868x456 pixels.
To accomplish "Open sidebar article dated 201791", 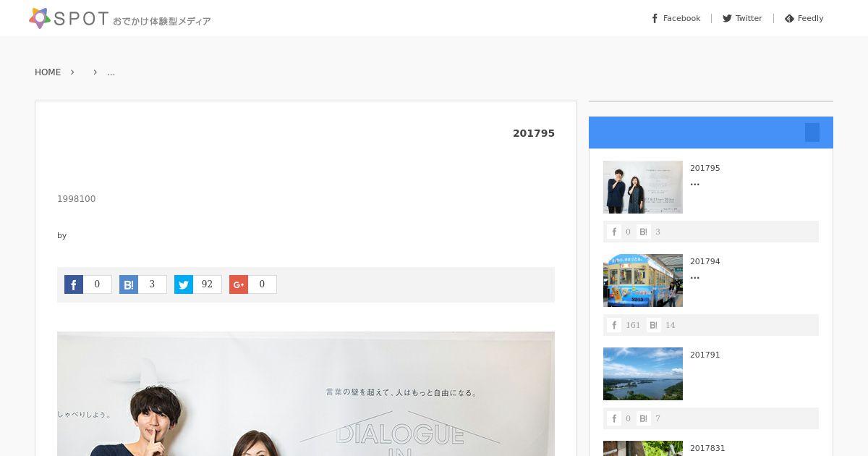I will [705, 355].
